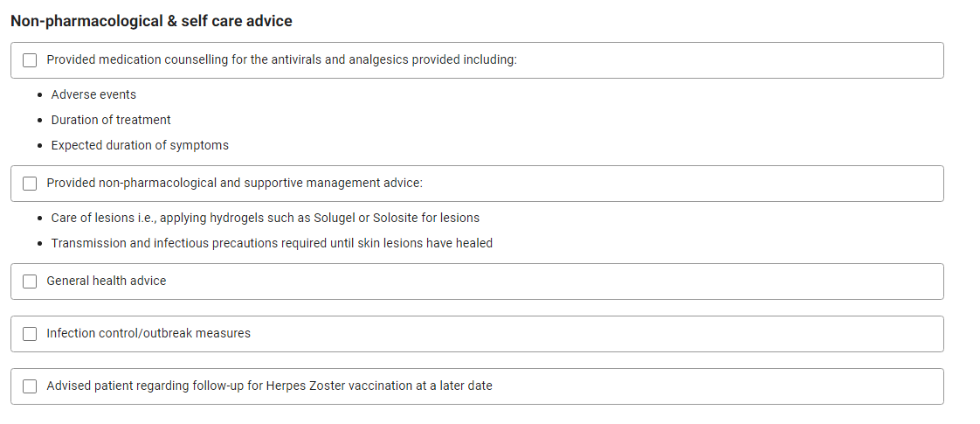Click the 'Transmission and infectious precautions' bullet text
This screenshot has height=424, width=980.
[272, 243]
